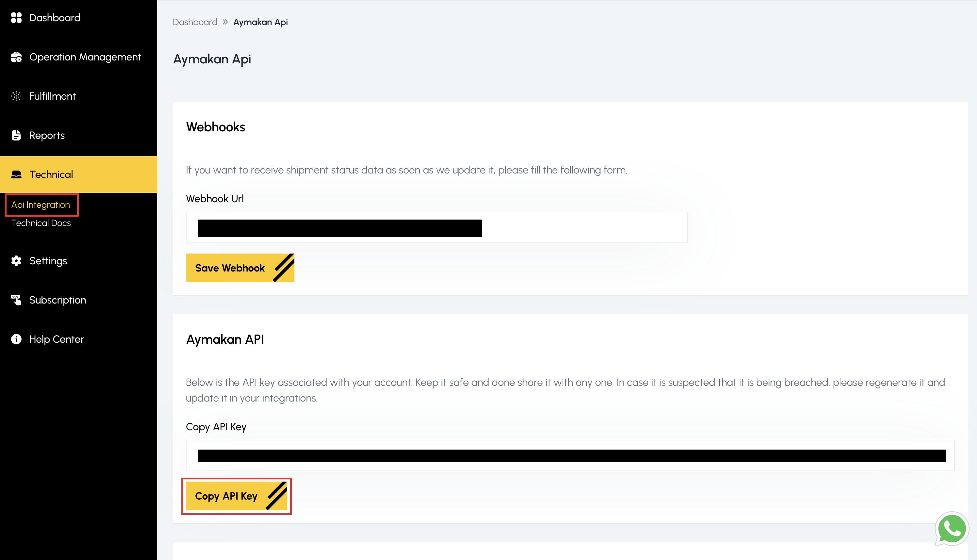
Task: Click the Fulfillment gear-like icon
Action: click(16, 96)
